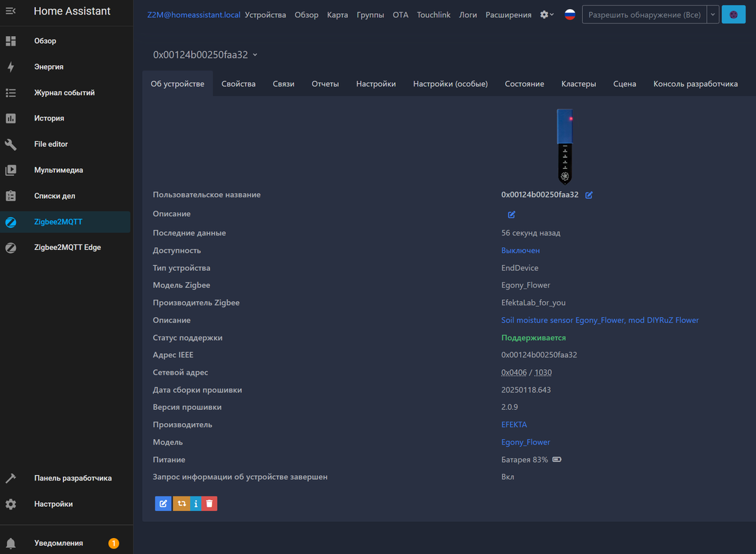Screen dimensions: 756x554
Task: Open Обзор in top navigation bar
Action: [307, 15]
